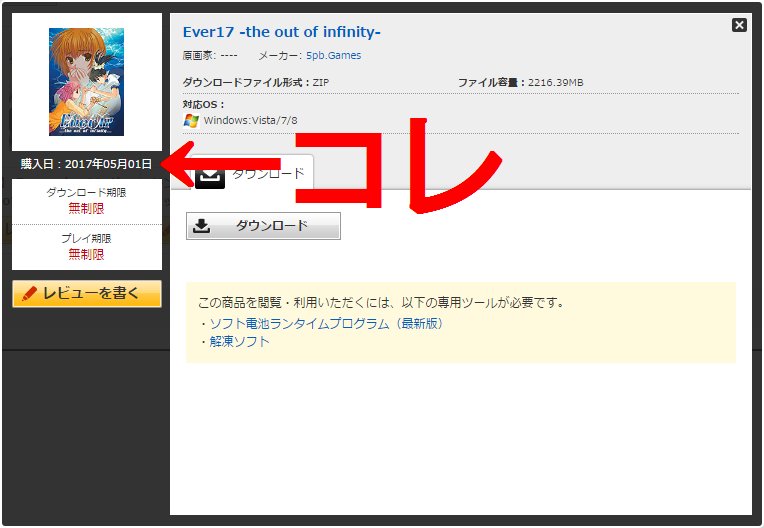Click the 購入日：2017年05月01日 text
The height and width of the screenshot is (528, 764).
86,164
